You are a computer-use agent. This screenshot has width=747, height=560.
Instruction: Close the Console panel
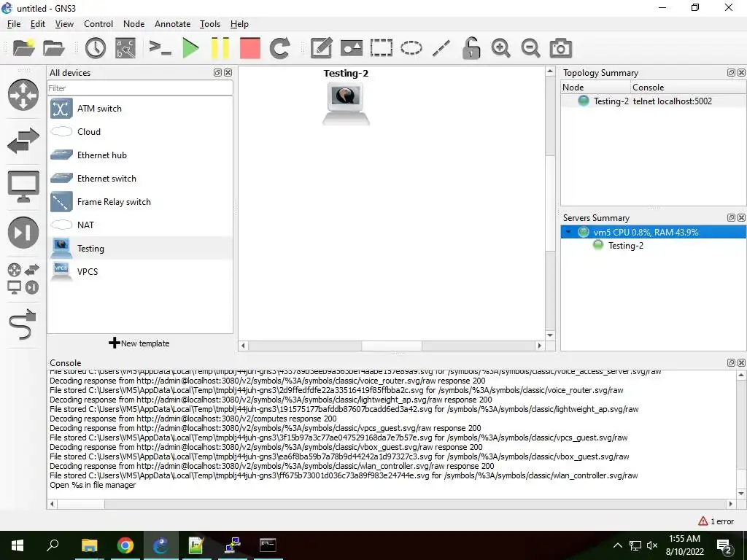tap(742, 363)
